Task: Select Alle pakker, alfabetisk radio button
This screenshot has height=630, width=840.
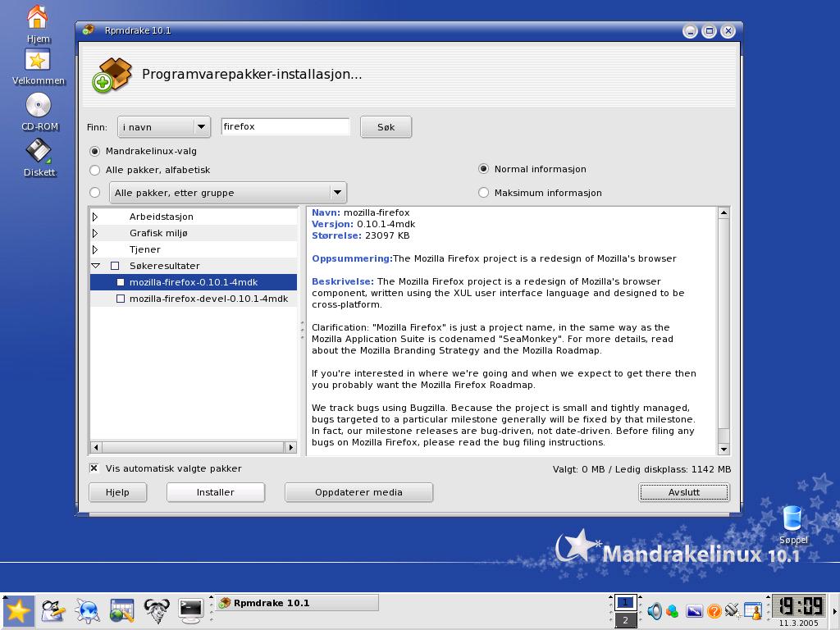Action: [95, 170]
